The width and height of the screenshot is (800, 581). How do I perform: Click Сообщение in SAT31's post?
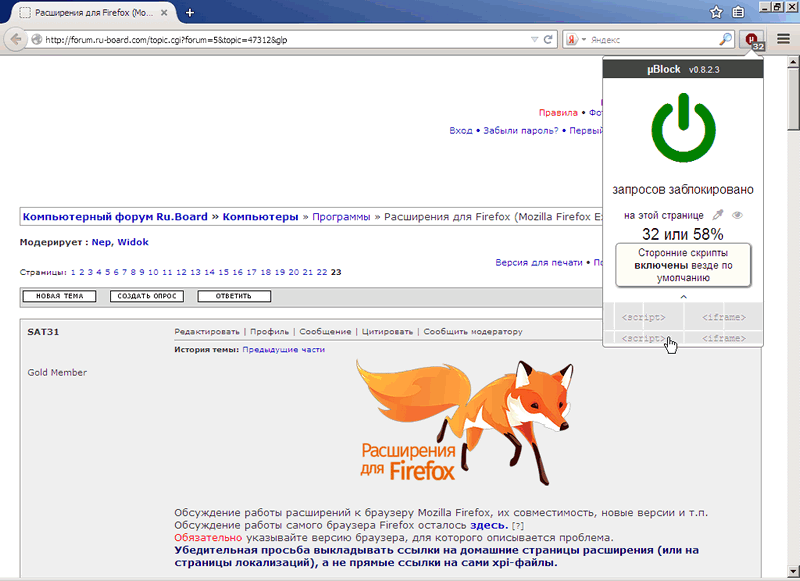click(325, 332)
